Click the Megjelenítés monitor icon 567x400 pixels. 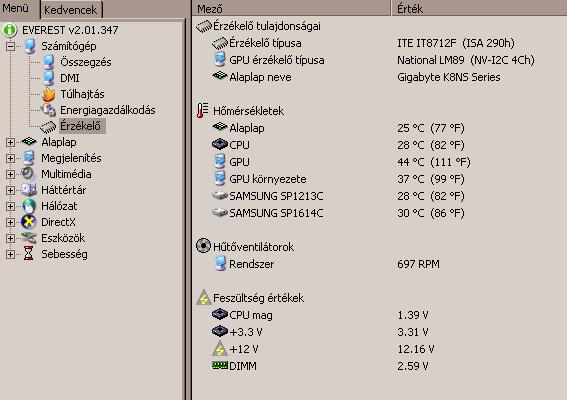coord(29,158)
